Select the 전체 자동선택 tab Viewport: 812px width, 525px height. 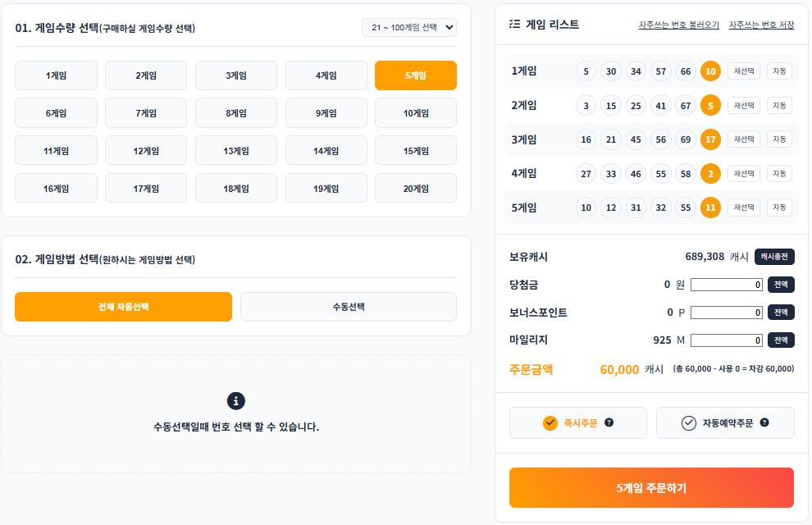[x=123, y=306]
